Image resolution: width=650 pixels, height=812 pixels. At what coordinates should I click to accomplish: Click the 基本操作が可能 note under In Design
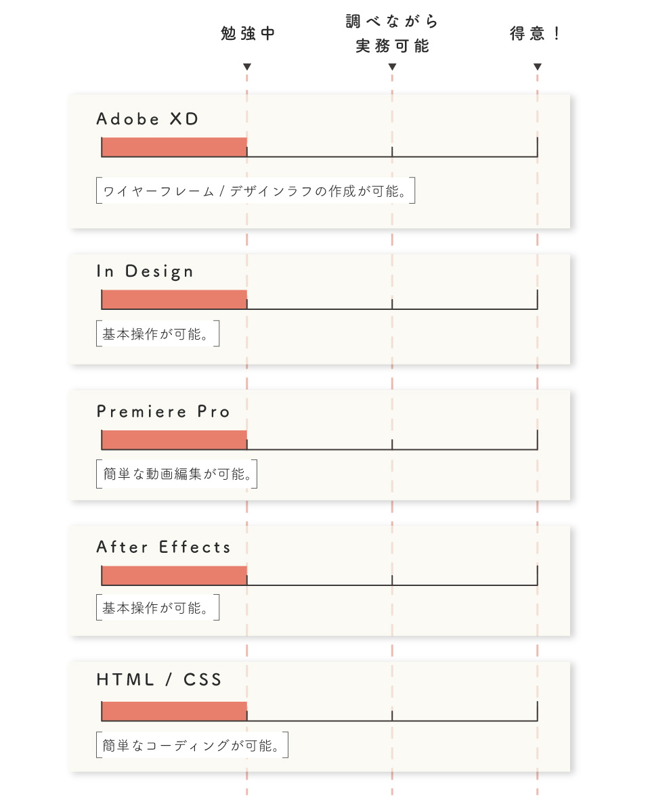pyautogui.click(x=158, y=334)
